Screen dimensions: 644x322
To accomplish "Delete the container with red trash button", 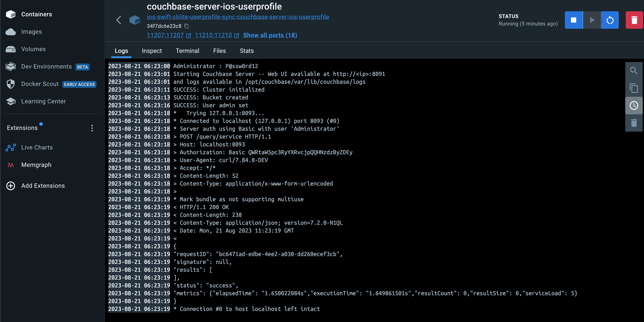I will coord(634,20).
